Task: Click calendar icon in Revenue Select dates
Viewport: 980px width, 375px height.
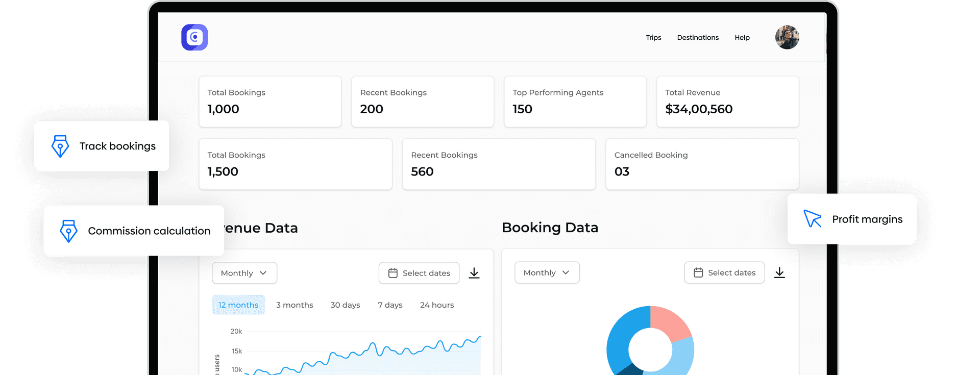Action: [x=393, y=273]
